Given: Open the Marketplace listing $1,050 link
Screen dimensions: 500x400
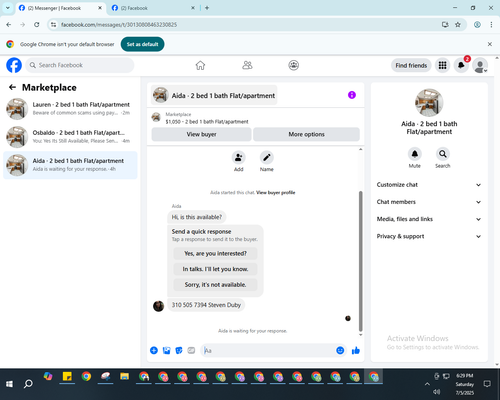Looking at the screenshot, I should pos(207,122).
